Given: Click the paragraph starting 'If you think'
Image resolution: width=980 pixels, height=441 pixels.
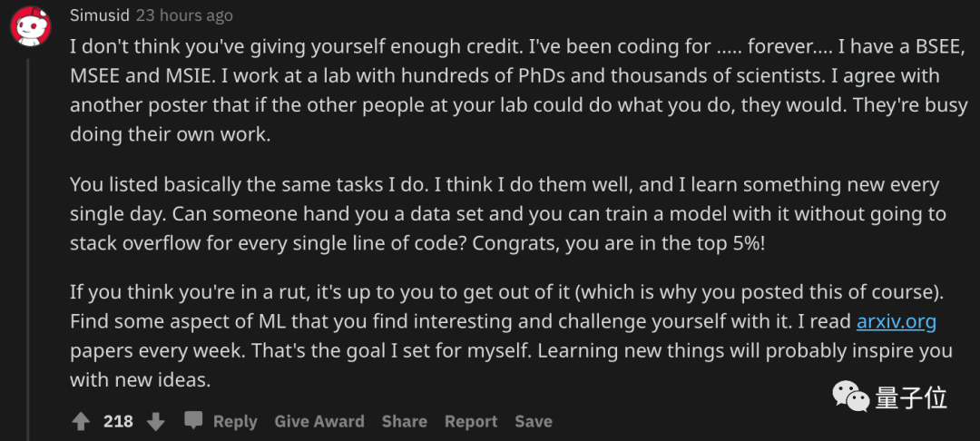Looking at the screenshot, I should pos(511,336).
